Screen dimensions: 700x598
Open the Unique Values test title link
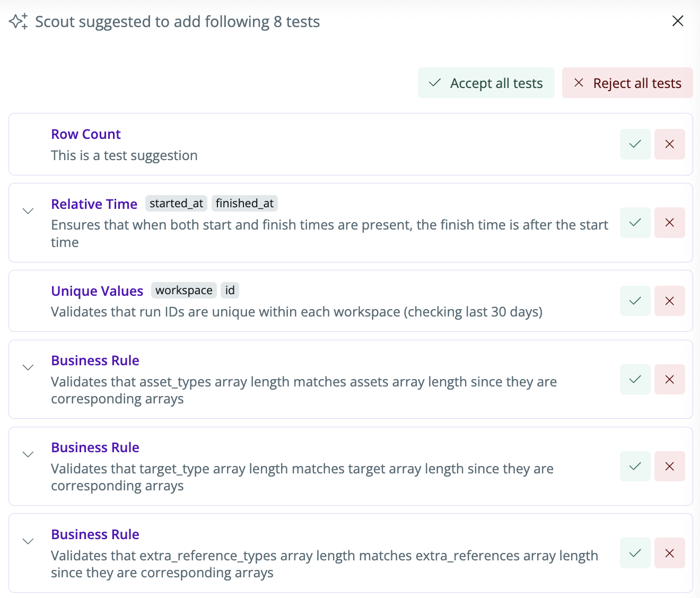tap(97, 291)
